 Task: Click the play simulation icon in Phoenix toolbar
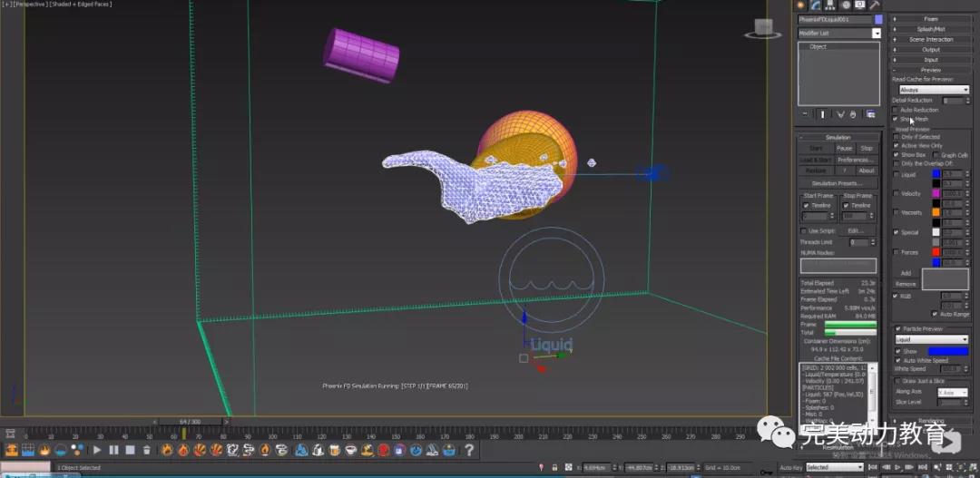[97, 449]
